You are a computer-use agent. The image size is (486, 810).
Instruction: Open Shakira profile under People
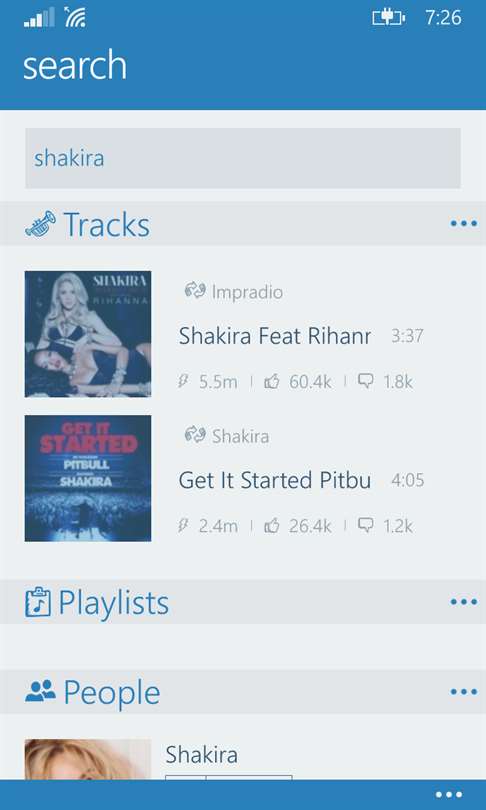point(201,755)
